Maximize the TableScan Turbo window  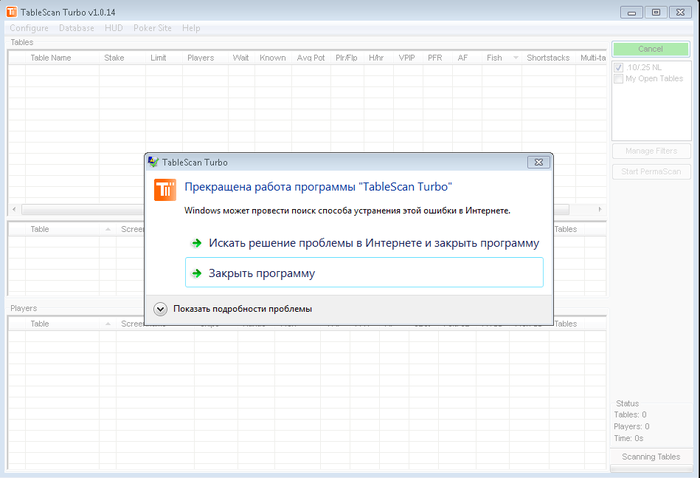tap(656, 12)
